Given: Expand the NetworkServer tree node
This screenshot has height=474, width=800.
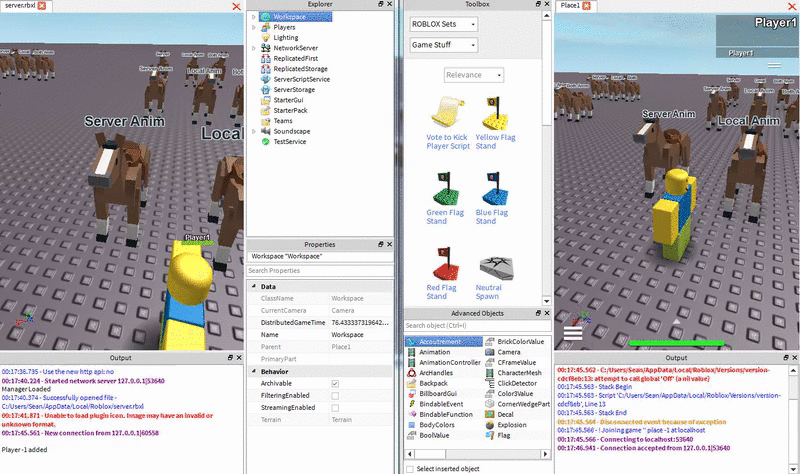Looking at the screenshot, I should coord(254,48).
